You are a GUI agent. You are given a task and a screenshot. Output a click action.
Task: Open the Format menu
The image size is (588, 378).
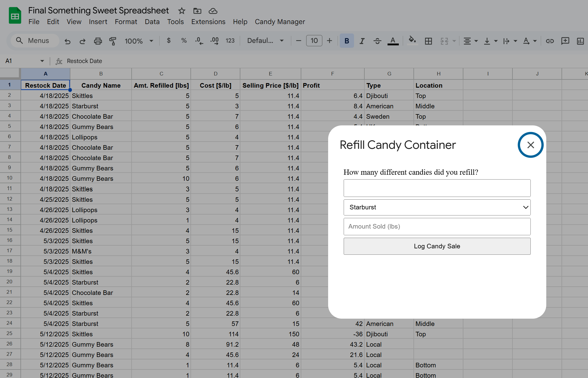126,22
